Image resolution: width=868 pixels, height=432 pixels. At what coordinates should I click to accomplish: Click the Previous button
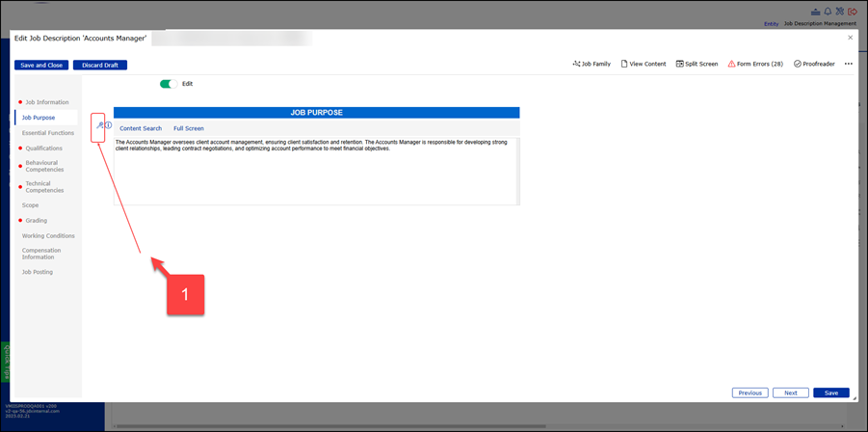[x=750, y=392]
